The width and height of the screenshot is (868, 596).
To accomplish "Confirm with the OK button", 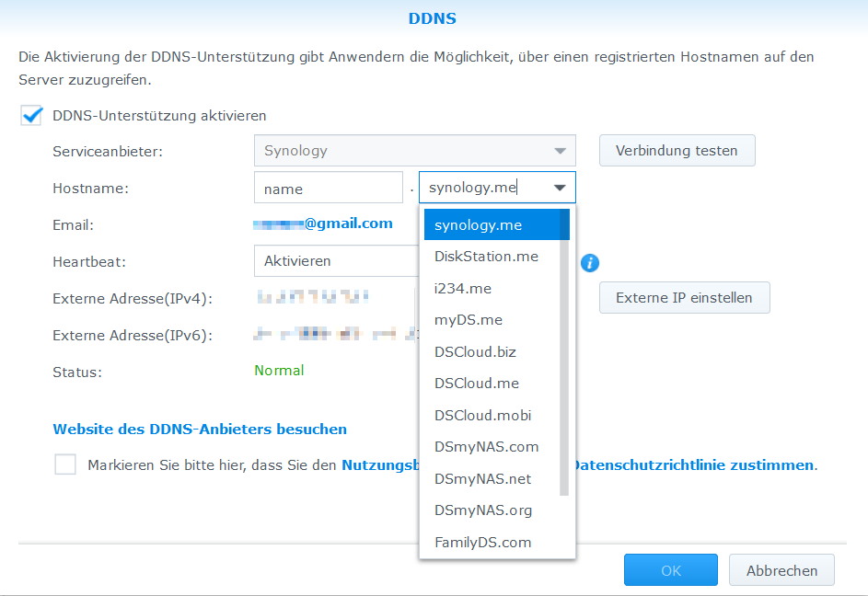I will pyautogui.click(x=671, y=570).
